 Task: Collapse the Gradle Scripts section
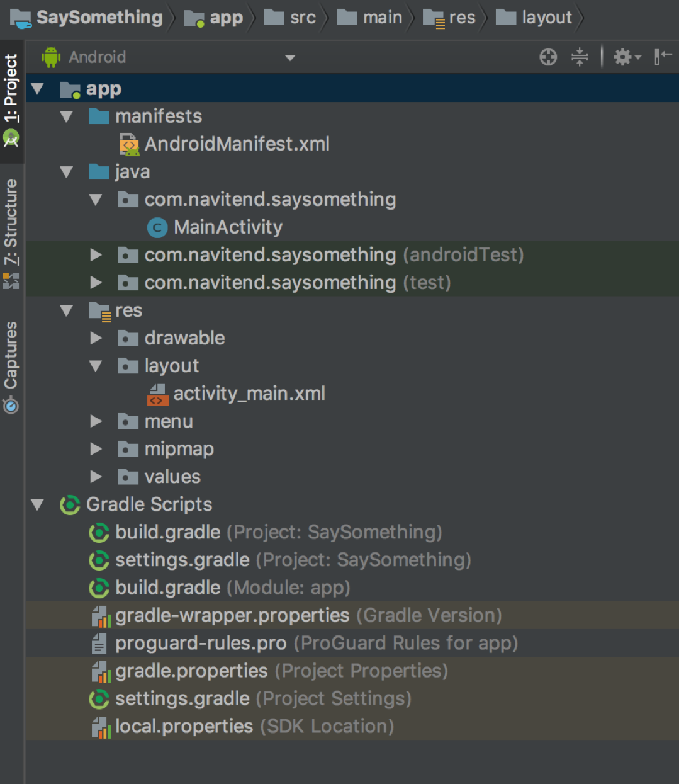[x=38, y=505]
